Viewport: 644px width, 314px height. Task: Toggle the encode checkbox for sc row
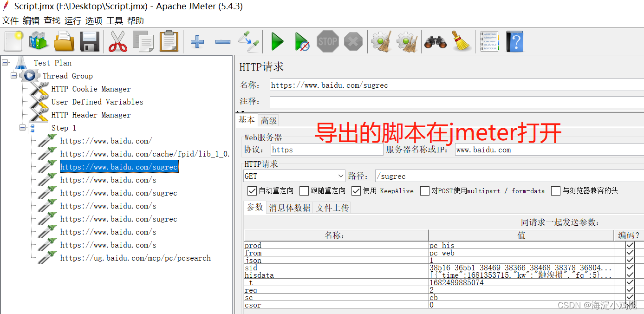point(630,297)
